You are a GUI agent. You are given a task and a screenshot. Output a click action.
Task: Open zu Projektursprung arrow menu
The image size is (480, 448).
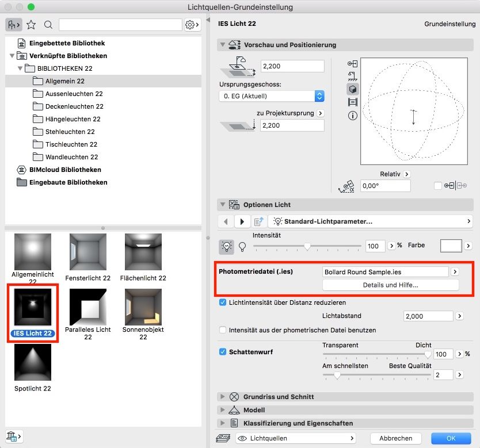pos(320,113)
